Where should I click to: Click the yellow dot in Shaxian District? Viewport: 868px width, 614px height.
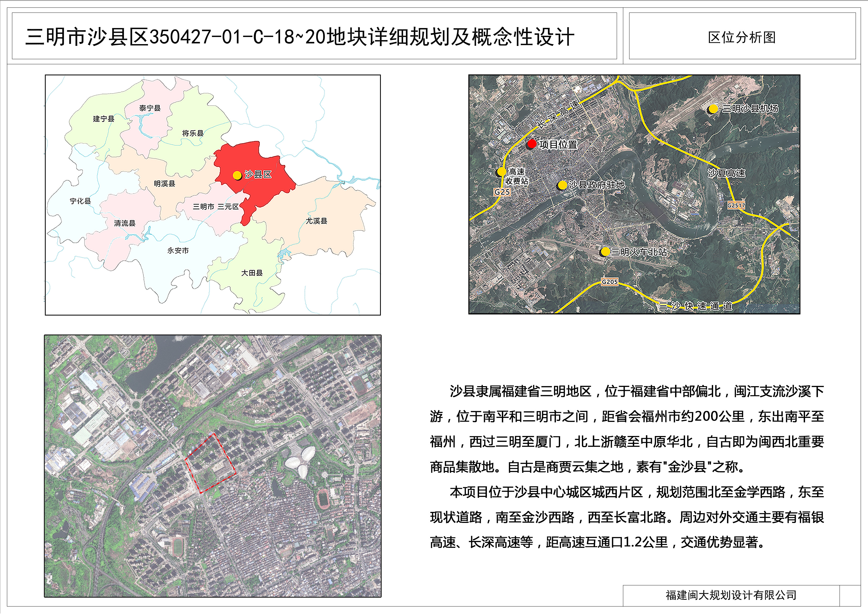tap(237, 175)
